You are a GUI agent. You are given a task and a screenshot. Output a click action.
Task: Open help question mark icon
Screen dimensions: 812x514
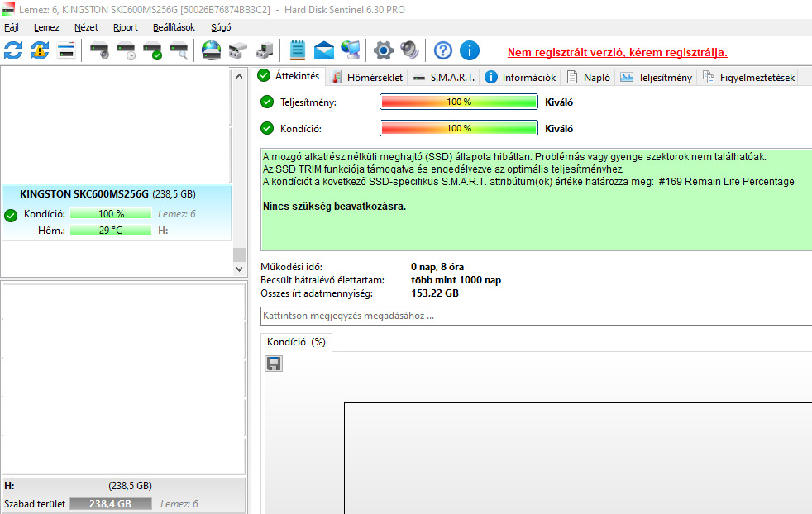442,50
